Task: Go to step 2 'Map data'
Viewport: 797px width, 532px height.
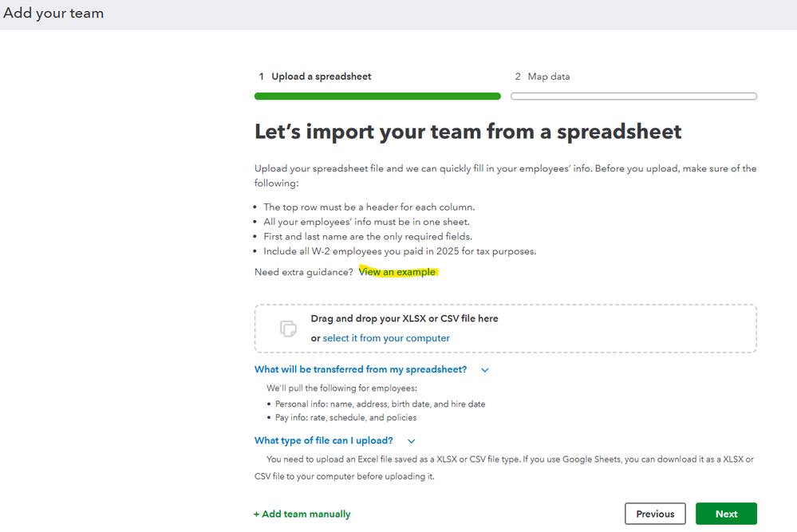Action: [548, 77]
